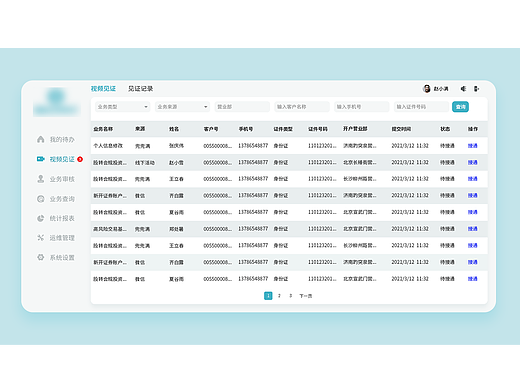The height and width of the screenshot is (390, 520).
Task: Focus the 输入手机号 field
Action: point(361,107)
